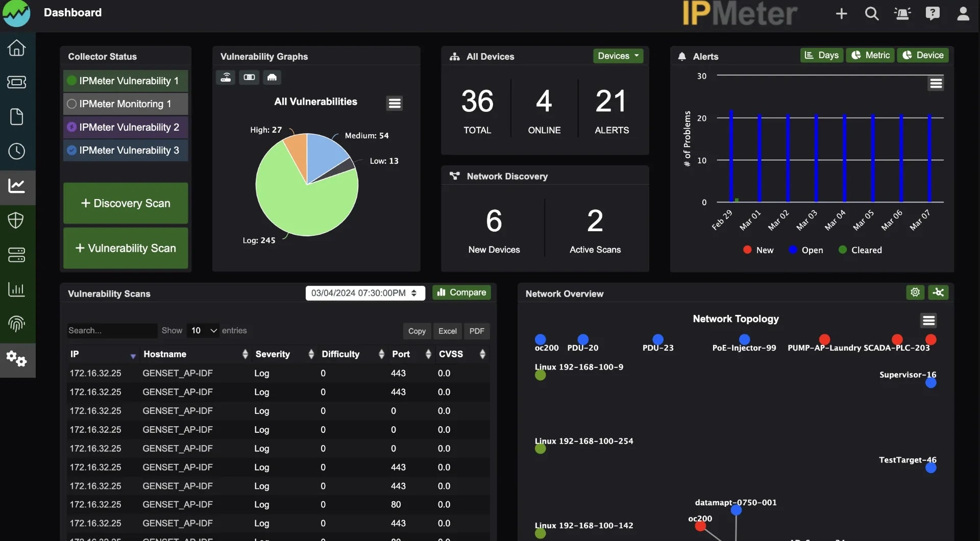Click the Vulnerability Scan button
This screenshot has height=541, width=980.
[x=126, y=248]
